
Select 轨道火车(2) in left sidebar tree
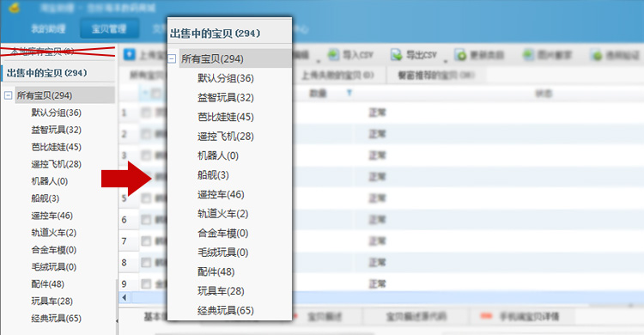[54, 233]
